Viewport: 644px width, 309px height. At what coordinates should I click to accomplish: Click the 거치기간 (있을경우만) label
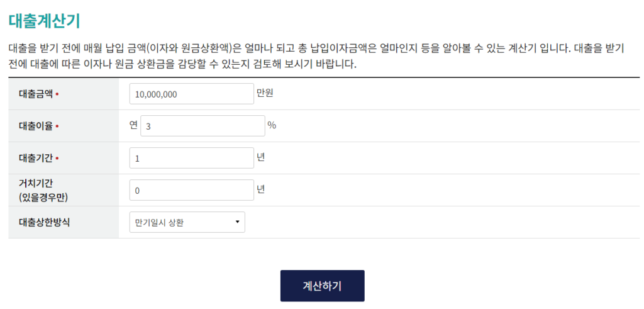pos(43,190)
